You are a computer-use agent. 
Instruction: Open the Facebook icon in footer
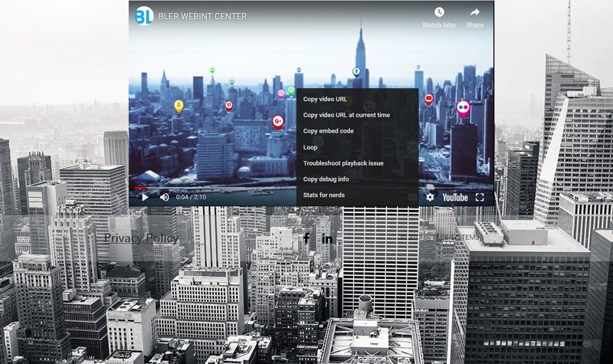point(306,238)
